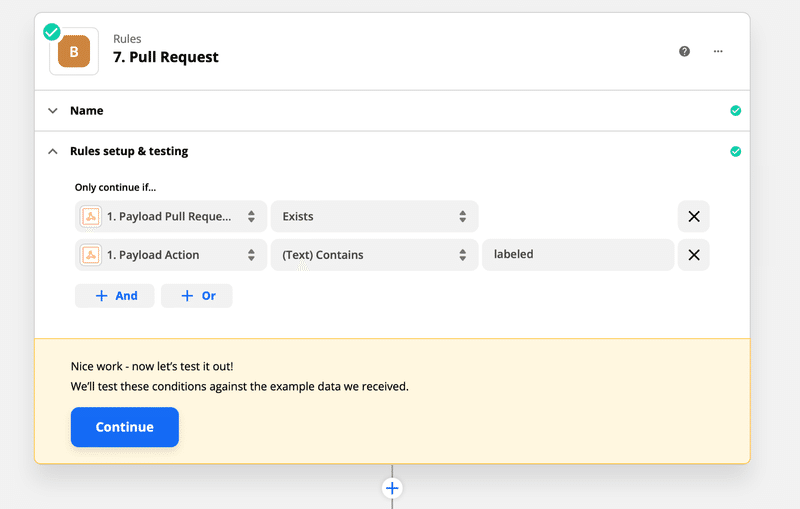Click the green check badge on step icon
800x509 pixels.
52,32
